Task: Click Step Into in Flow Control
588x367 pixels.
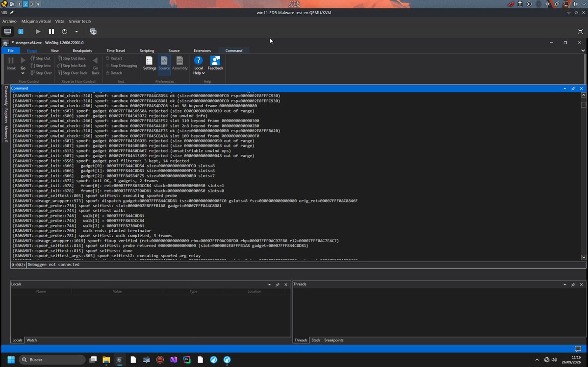Action: (x=40, y=66)
